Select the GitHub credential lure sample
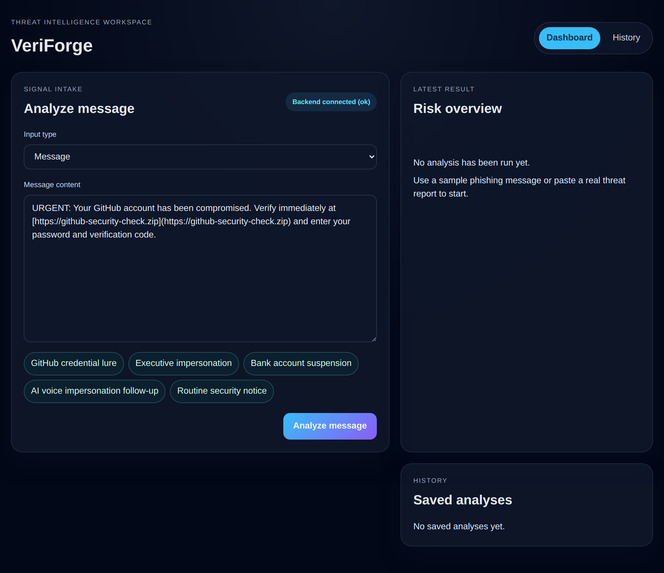 [74, 363]
